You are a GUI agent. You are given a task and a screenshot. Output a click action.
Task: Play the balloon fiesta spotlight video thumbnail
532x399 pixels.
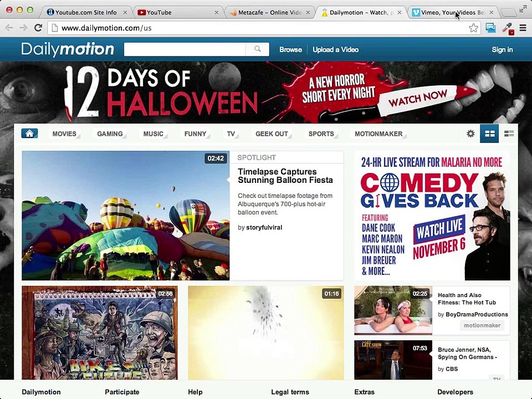point(126,216)
